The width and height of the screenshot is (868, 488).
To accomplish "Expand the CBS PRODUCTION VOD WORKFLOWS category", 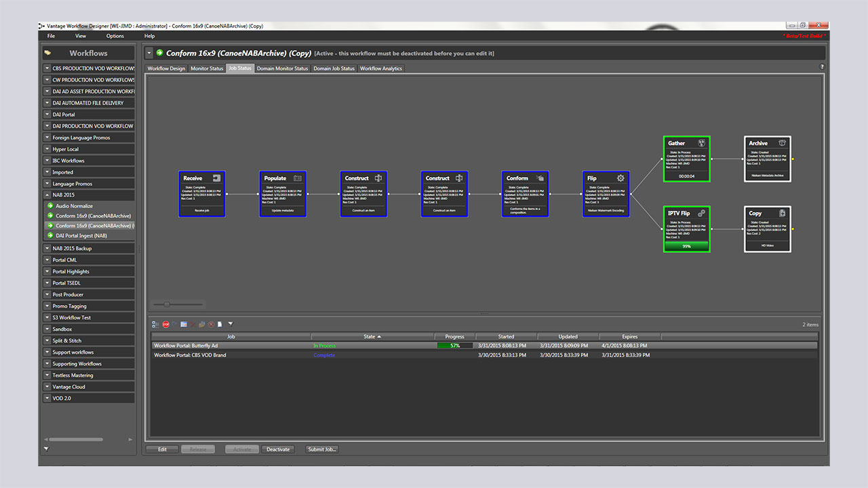I will [x=47, y=68].
